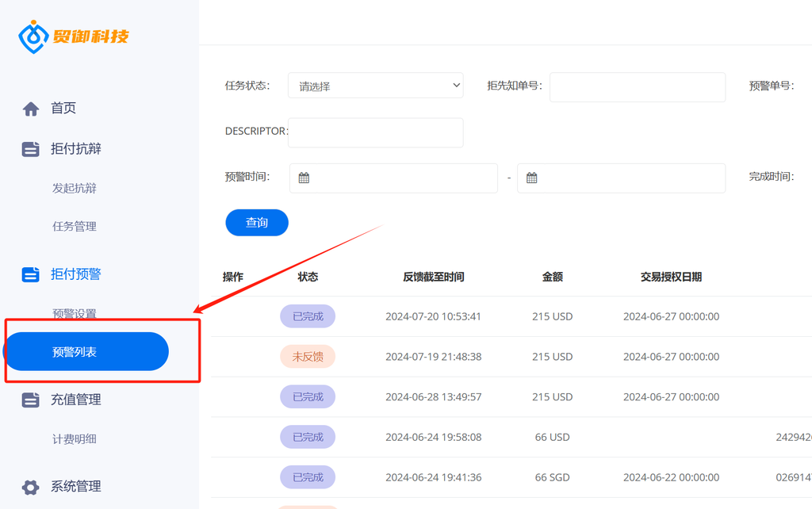
Task: Open 系统管理 via the gear icon
Action: (31, 488)
